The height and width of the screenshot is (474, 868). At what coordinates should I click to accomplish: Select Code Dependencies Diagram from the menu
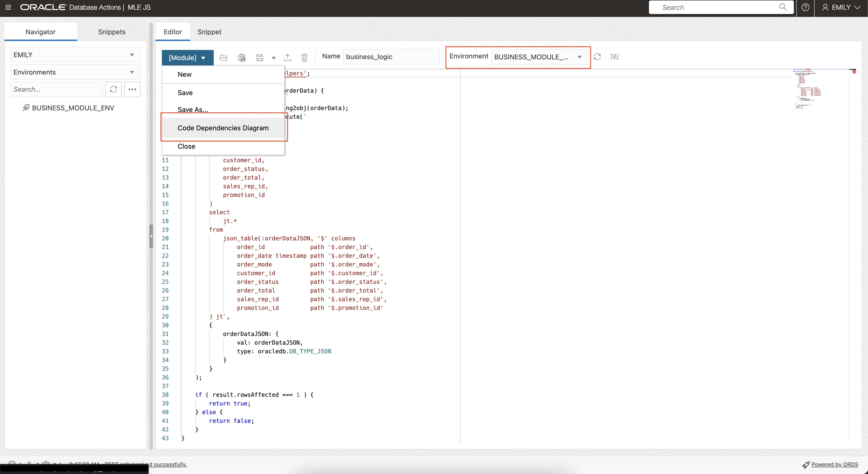(x=223, y=128)
